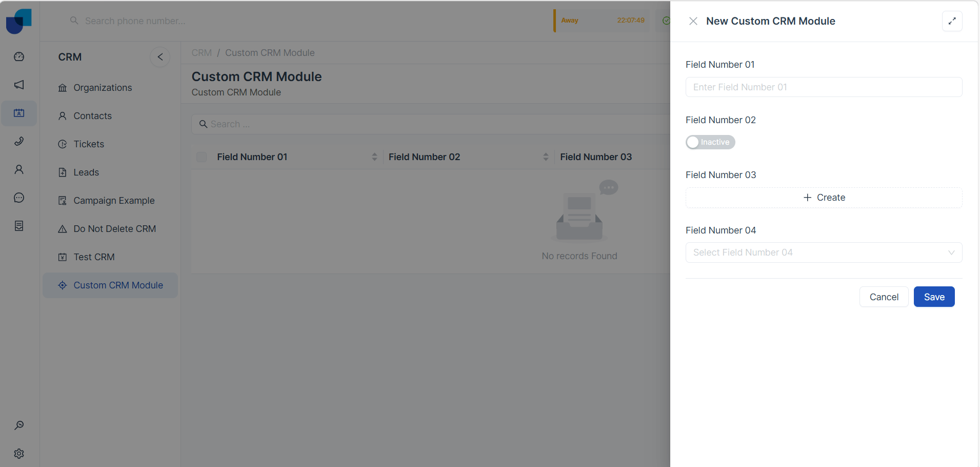
Task: Click the Save button
Action: click(933, 297)
